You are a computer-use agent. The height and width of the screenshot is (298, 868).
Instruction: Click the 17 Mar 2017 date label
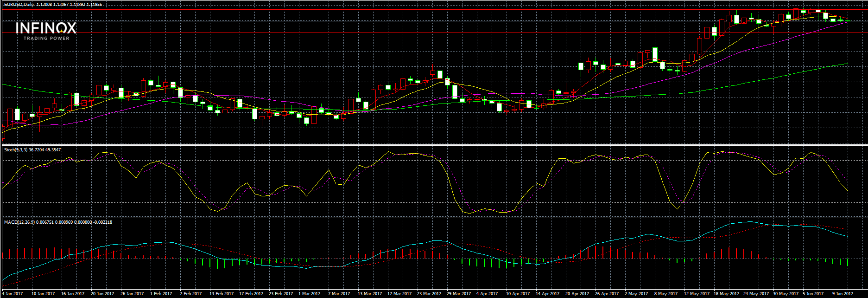399,294
